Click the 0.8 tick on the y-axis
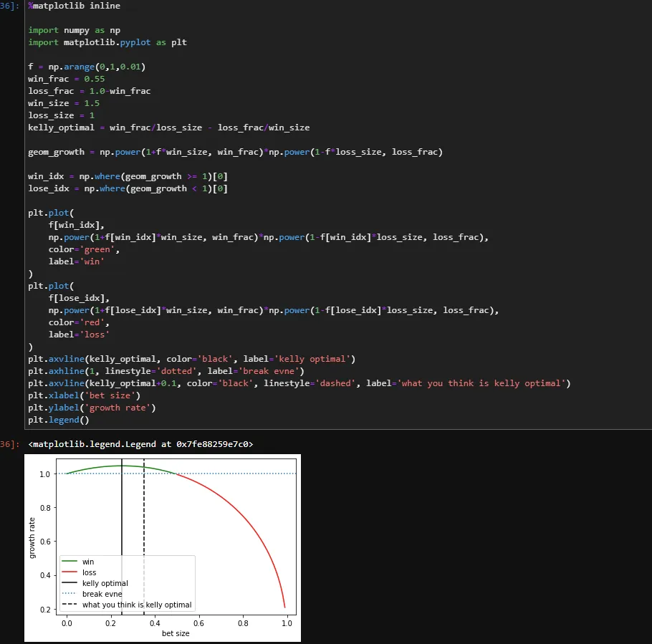This screenshot has height=644, width=652. pyautogui.click(x=45, y=508)
